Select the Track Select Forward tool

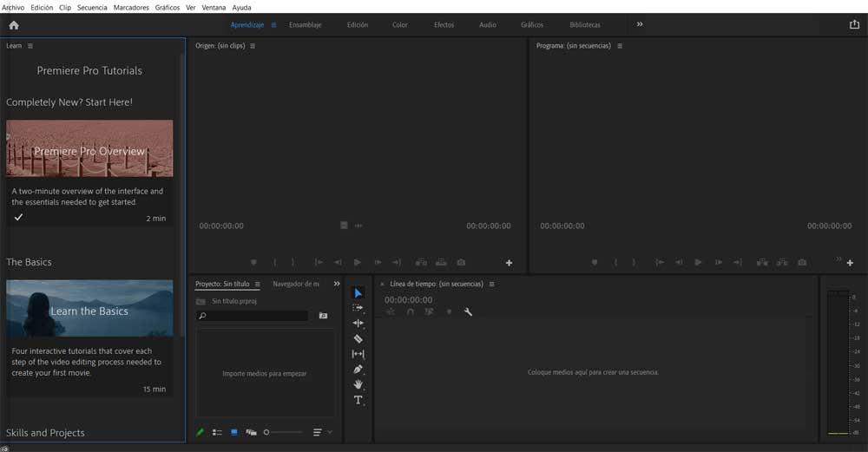pyautogui.click(x=358, y=308)
